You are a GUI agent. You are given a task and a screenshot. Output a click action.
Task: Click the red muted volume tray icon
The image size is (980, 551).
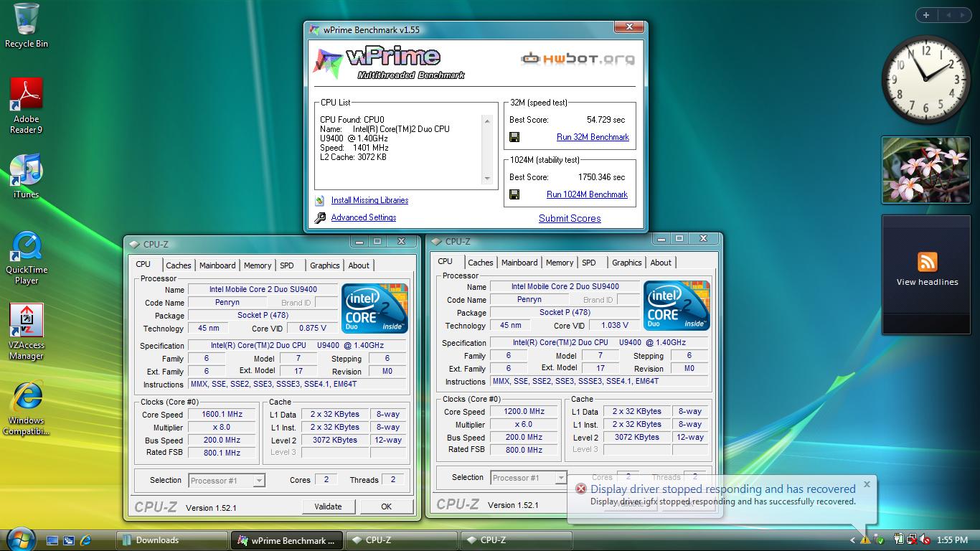click(x=925, y=540)
